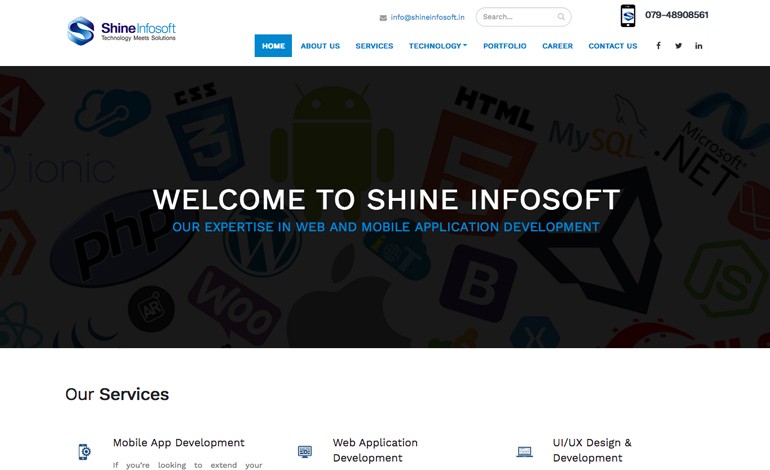The image size is (770, 470).
Task: Click the search magnifier icon
Action: click(x=561, y=17)
